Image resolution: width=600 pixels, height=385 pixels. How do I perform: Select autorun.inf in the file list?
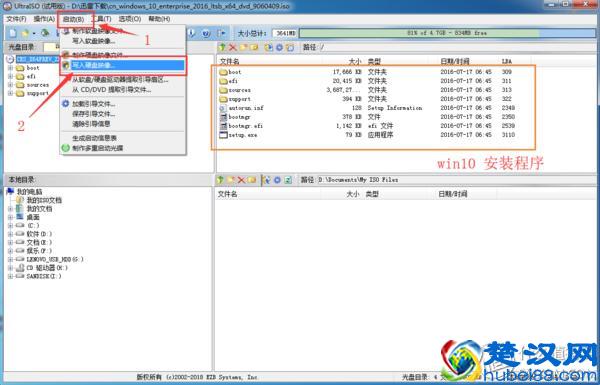click(x=367, y=108)
